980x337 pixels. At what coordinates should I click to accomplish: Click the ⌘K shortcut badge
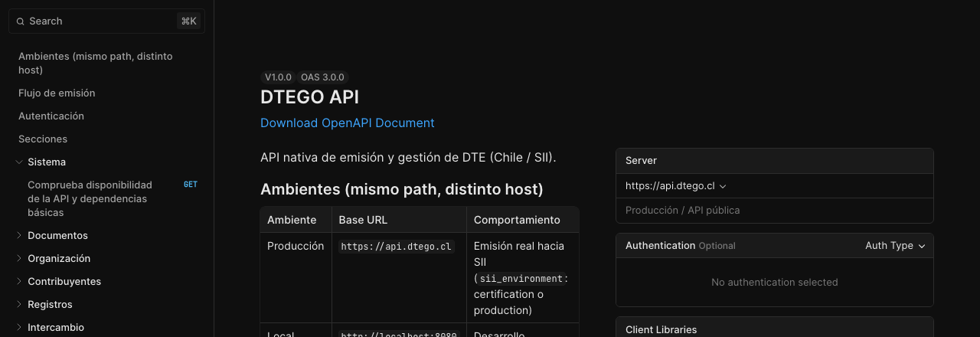pos(188,21)
